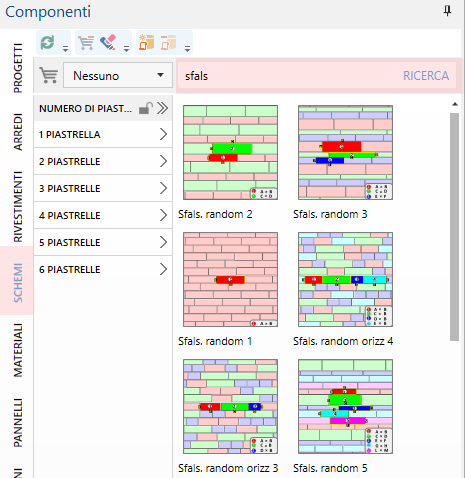
Task: Click the results vertical scrollbar
Action: pyautogui.click(x=454, y=227)
